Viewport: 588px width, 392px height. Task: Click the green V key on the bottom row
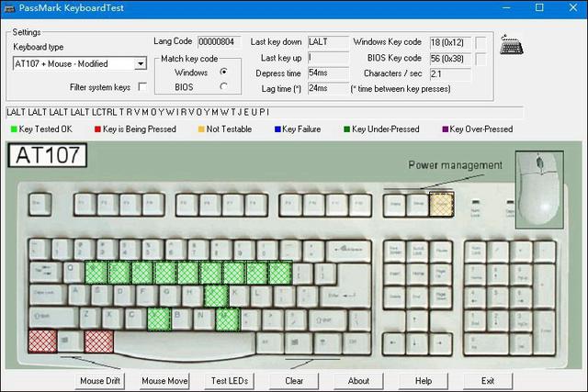pyautogui.click(x=159, y=319)
